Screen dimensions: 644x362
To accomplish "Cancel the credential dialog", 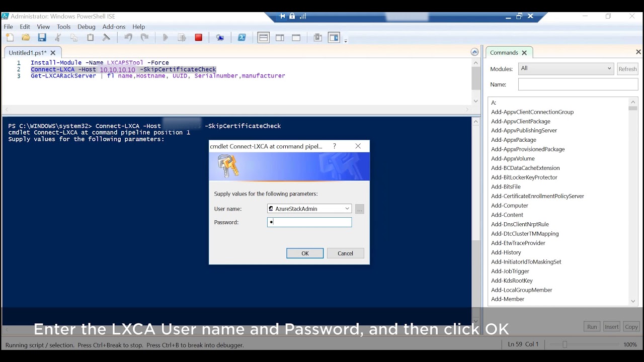I will (345, 253).
